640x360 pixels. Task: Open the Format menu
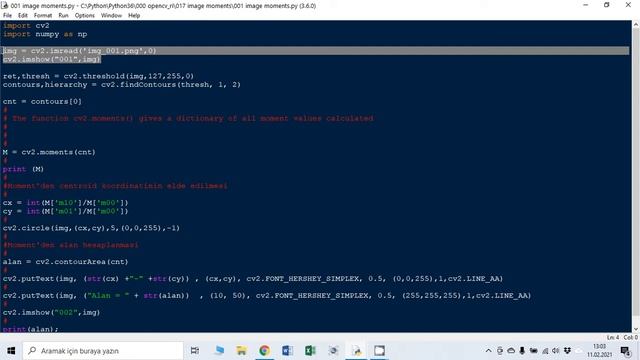tap(43, 16)
